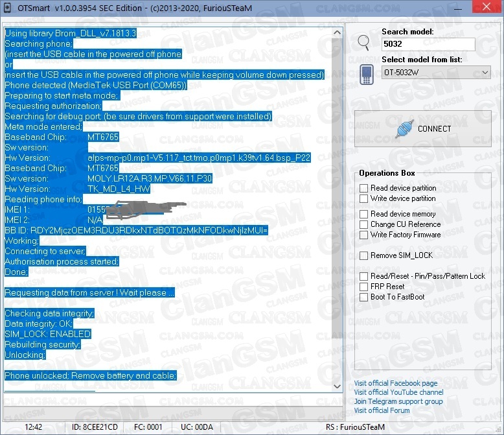The image size is (504, 435).
Task: Click the log scrollbar down arrow
Action: tap(337, 386)
